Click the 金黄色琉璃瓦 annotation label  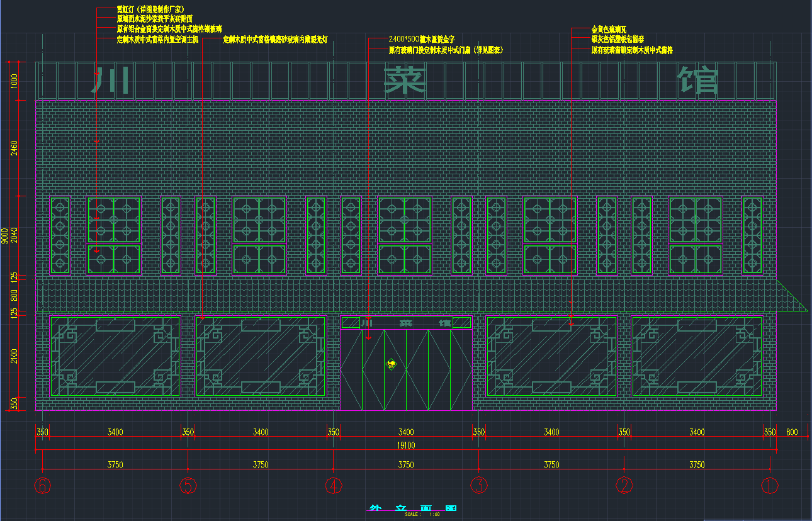pyautogui.click(x=609, y=30)
